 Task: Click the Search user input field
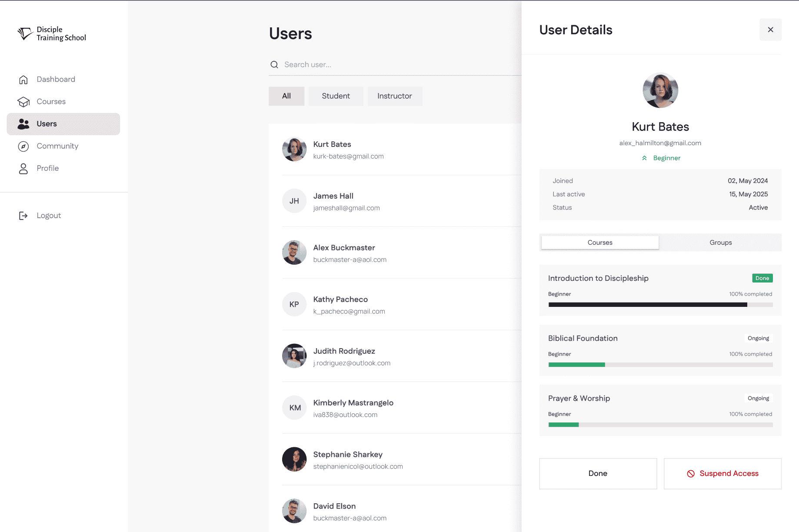coord(395,65)
